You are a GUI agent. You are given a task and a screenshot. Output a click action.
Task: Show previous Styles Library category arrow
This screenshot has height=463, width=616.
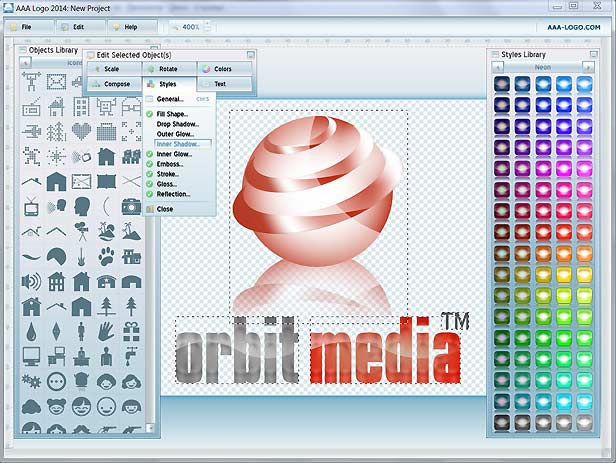(498, 68)
